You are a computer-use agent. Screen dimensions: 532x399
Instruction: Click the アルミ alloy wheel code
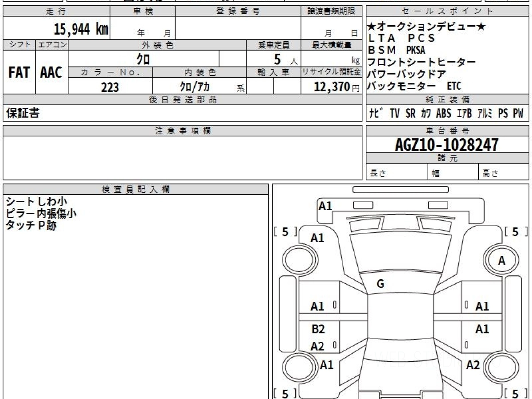[485, 113]
